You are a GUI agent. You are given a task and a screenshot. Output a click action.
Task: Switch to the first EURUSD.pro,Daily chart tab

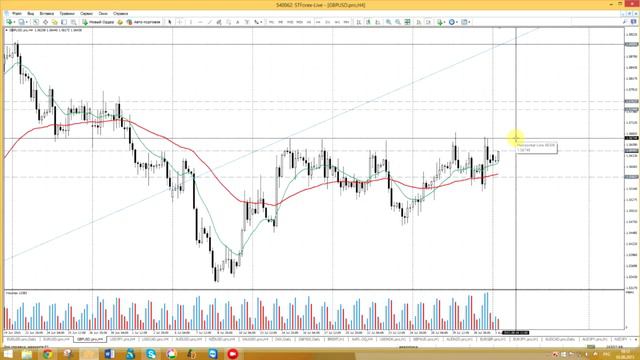22,339
